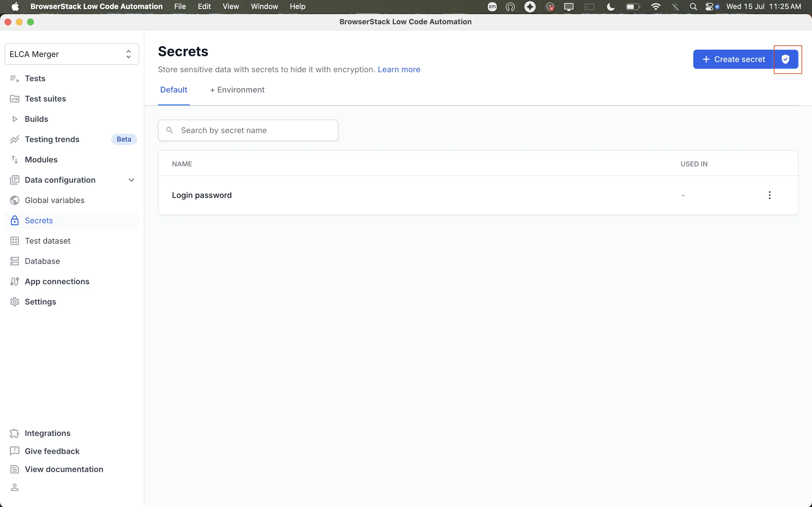Screen dimensions: 812x507
Task: Click the Test suites sidebar icon
Action: (x=14, y=99)
